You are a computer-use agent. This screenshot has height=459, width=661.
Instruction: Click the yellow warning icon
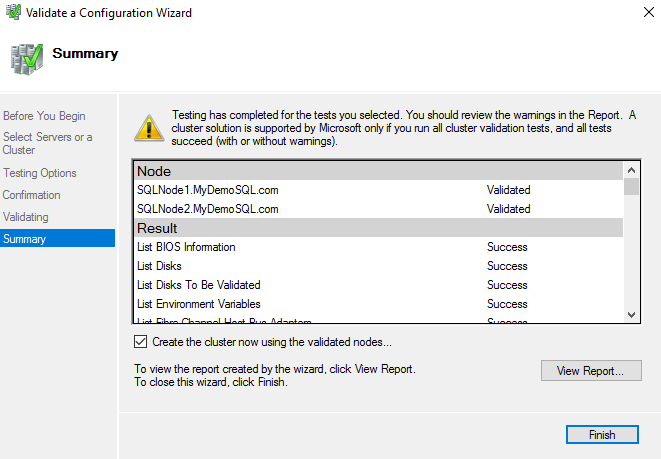click(x=149, y=128)
